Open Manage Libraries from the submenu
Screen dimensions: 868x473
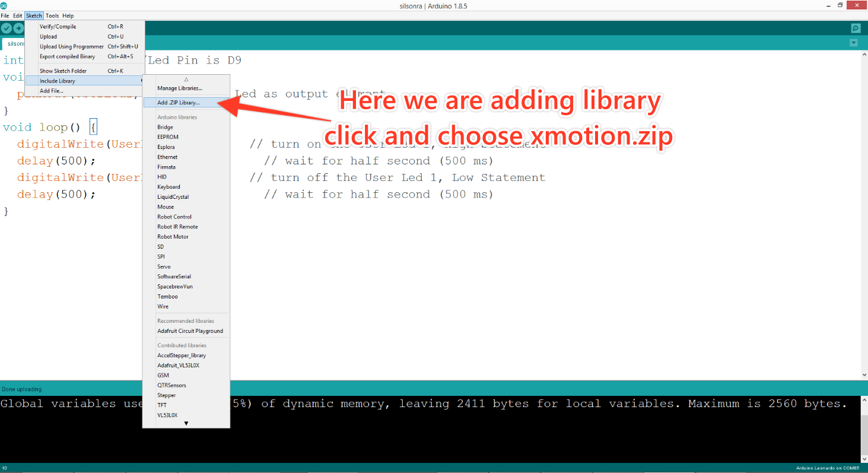[180, 88]
